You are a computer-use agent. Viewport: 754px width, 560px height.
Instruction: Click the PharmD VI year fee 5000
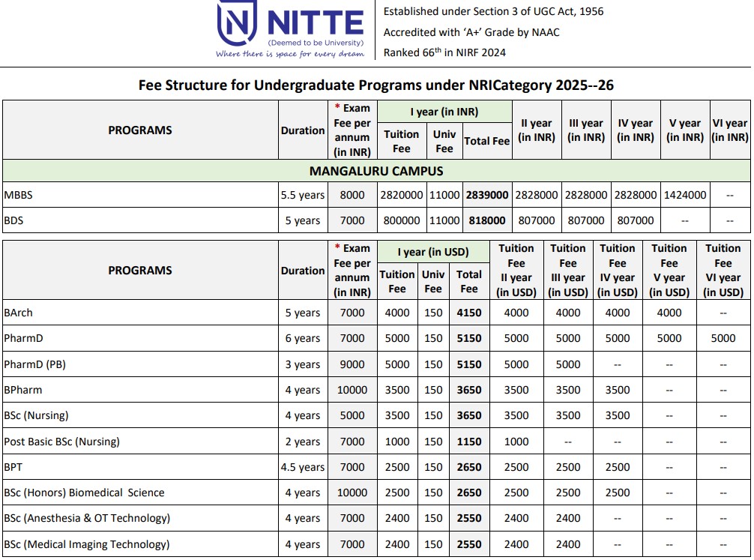pos(723,338)
